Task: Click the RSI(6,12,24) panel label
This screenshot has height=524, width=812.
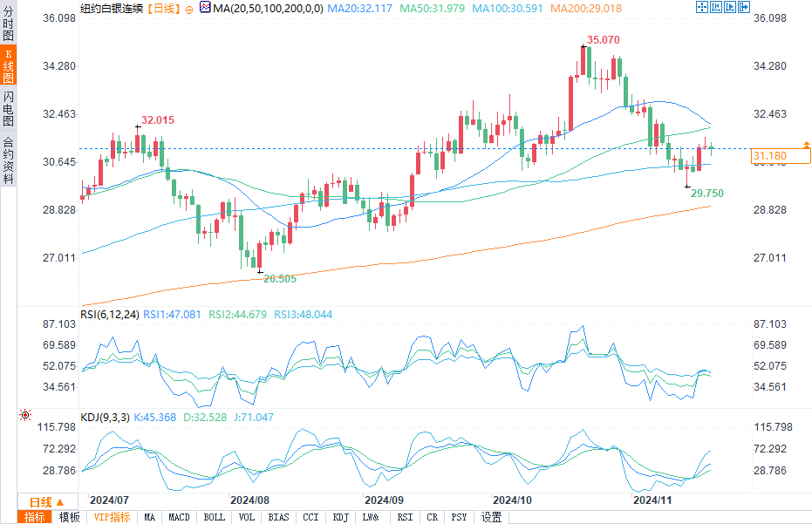Action: coord(110,314)
